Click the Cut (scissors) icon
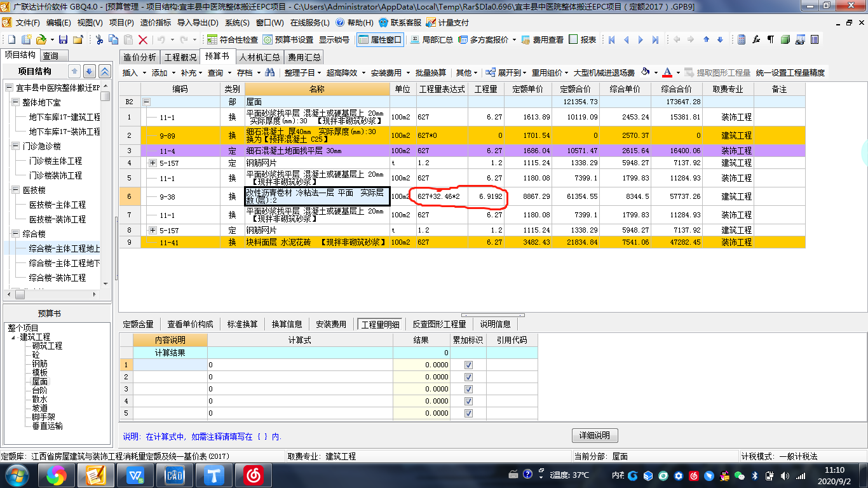The width and height of the screenshot is (868, 488). pyautogui.click(x=99, y=39)
